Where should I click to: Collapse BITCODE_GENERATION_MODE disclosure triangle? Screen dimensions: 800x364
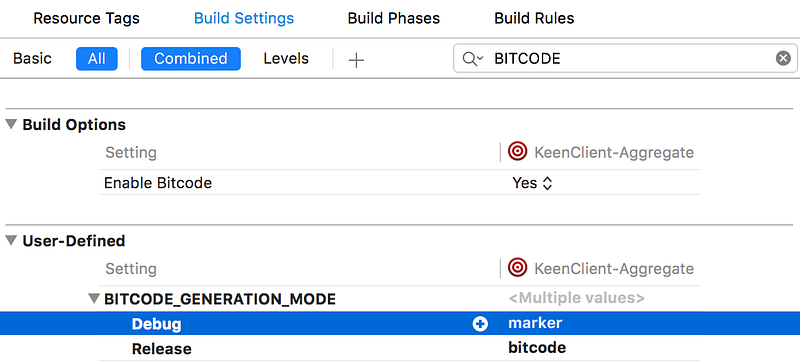click(x=93, y=298)
